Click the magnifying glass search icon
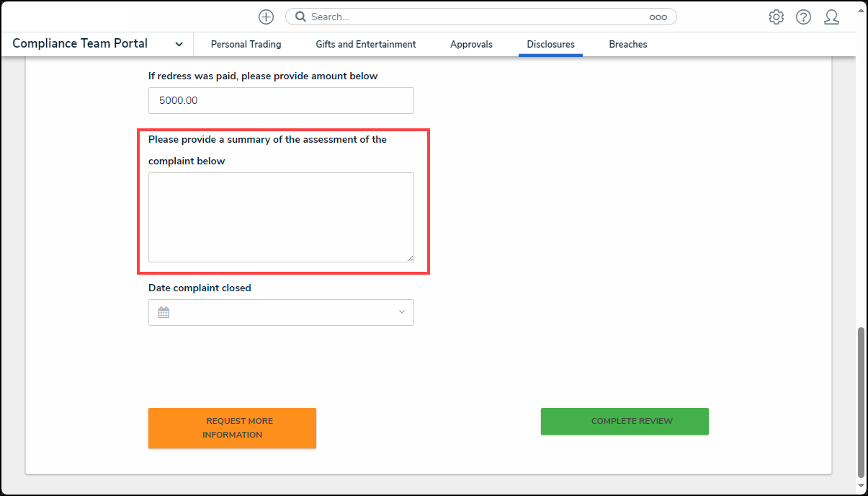This screenshot has width=868, height=496. coord(301,17)
